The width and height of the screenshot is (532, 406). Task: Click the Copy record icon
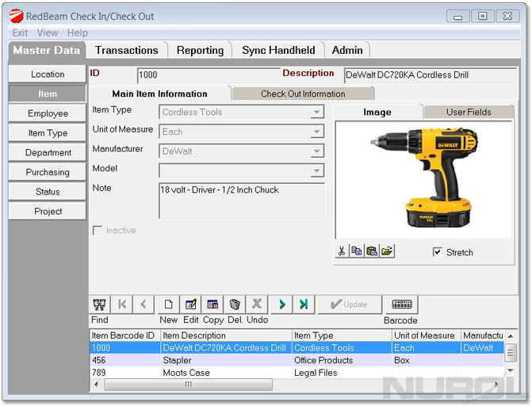pyautogui.click(x=212, y=304)
